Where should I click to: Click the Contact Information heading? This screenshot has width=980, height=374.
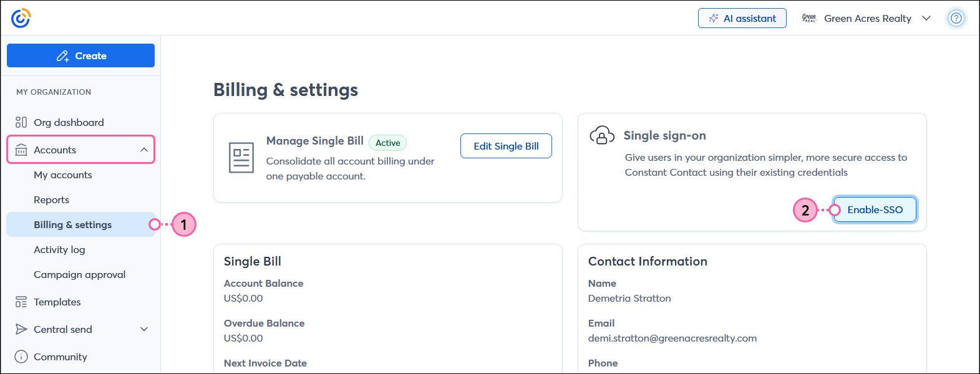tap(648, 261)
